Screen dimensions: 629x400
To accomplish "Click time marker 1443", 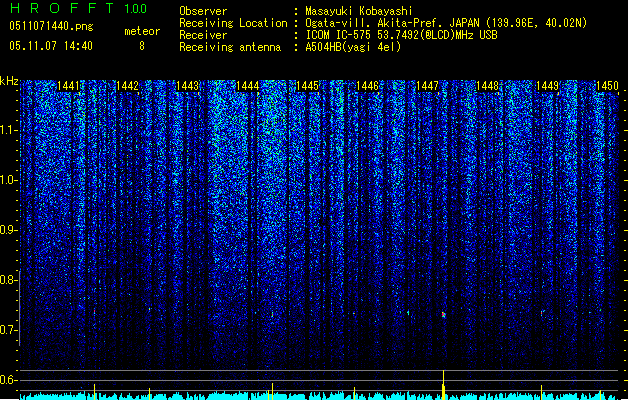I will (x=187, y=86).
